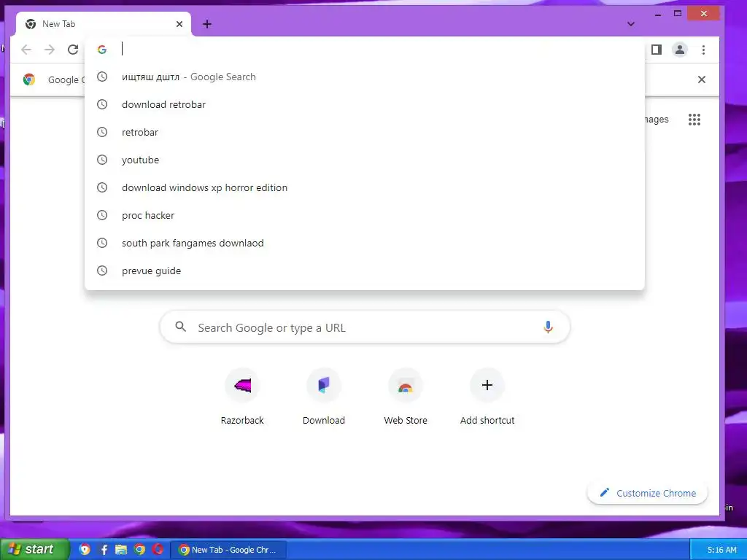
Task: Open the Razorback shortcut
Action: click(x=242, y=397)
